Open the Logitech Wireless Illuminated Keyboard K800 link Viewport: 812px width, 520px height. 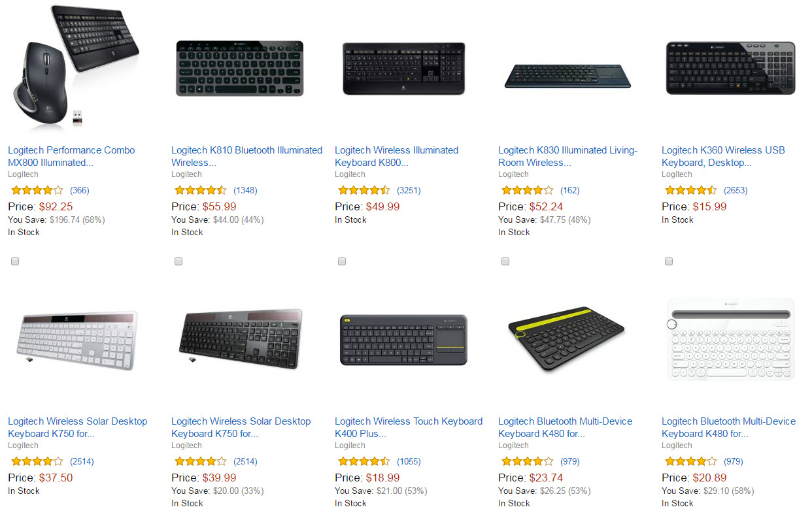click(x=396, y=156)
